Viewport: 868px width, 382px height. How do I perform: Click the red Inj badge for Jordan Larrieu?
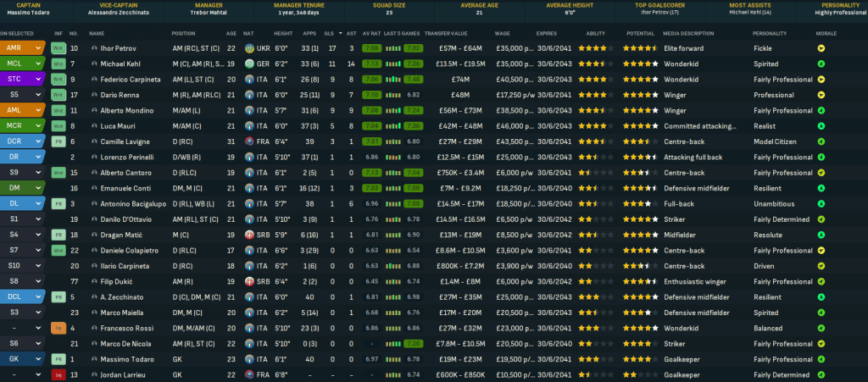58,374
